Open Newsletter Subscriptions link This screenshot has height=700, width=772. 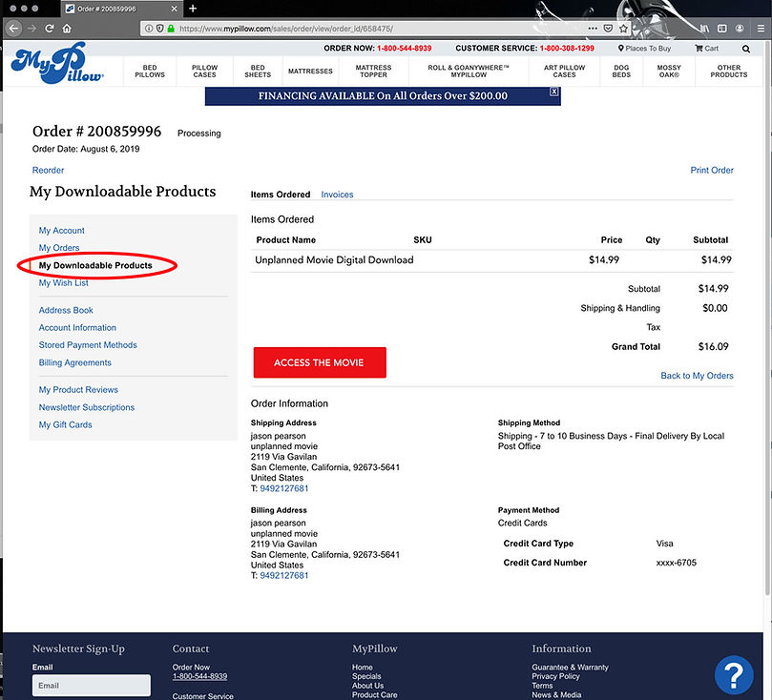[87, 407]
